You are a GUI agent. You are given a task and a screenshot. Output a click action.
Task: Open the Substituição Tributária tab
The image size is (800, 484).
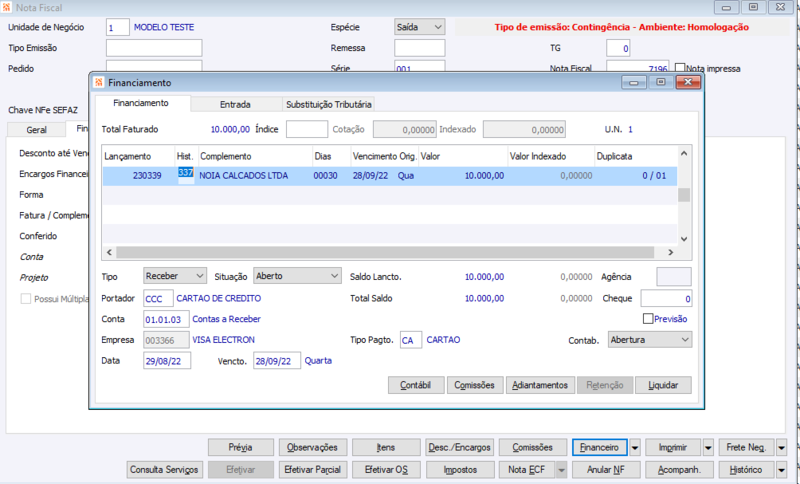(x=329, y=104)
